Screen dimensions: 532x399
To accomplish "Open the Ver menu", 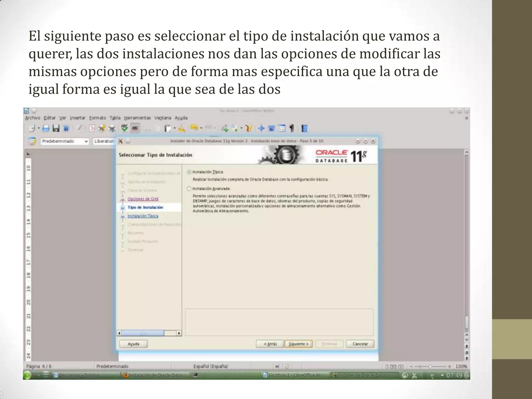I will pos(63,118).
